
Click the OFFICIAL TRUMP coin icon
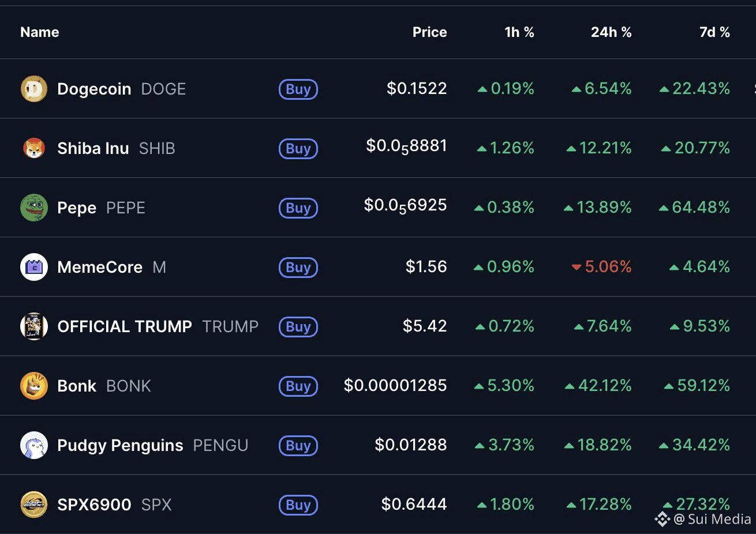pos(34,327)
